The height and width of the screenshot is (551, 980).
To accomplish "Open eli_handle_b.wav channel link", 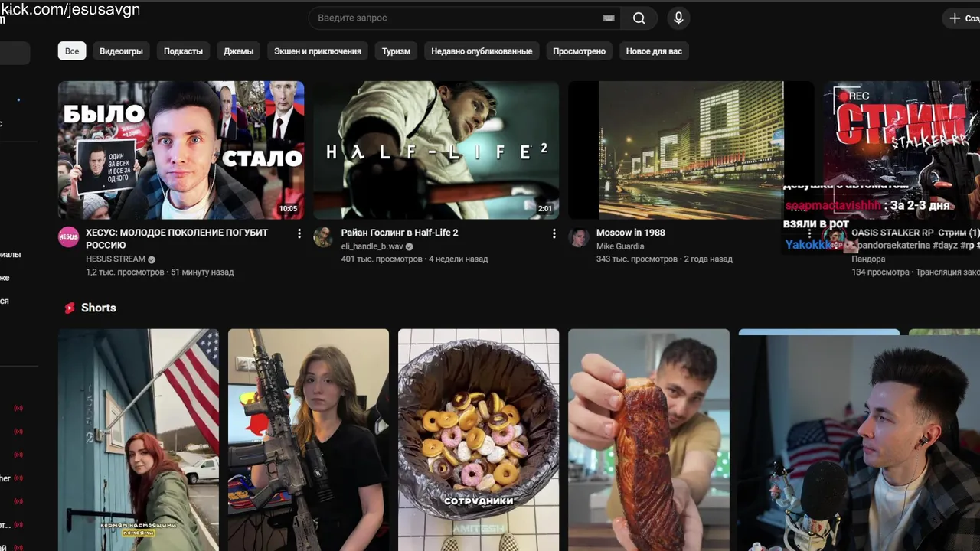I will point(372,246).
